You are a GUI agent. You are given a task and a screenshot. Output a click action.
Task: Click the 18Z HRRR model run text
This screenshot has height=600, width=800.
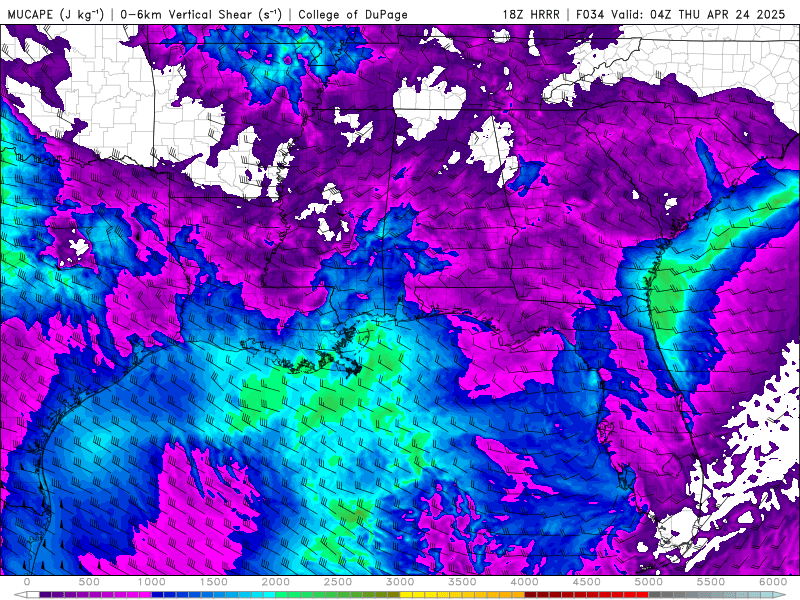[531, 14]
